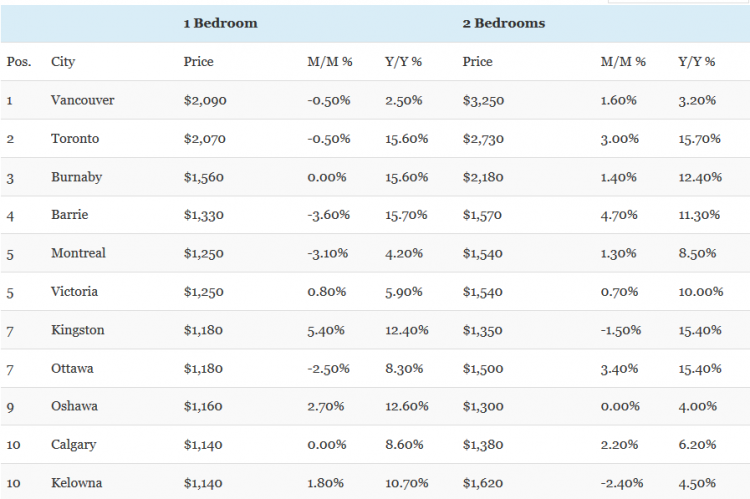Click the Ottawa city cell
The height and width of the screenshot is (499, 750).
click(72, 368)
